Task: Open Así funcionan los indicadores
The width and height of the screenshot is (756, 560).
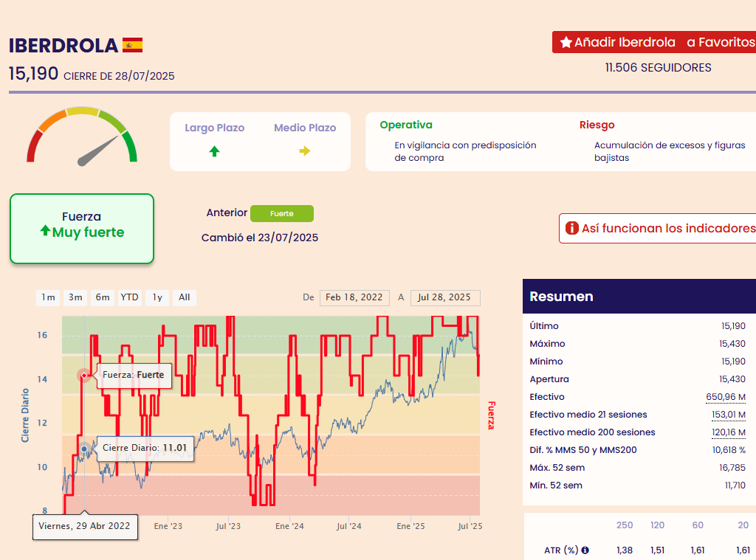Action: point(658,228)
